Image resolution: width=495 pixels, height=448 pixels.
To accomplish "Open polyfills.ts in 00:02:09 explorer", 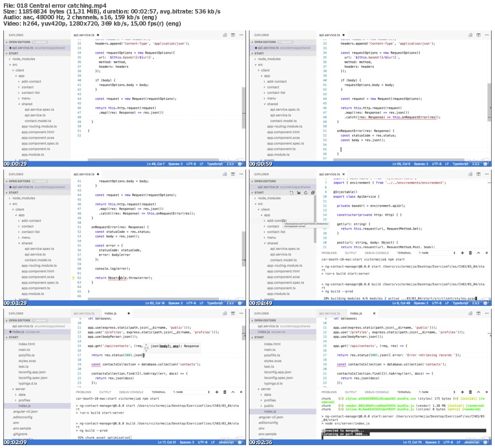I will (27, 356).
